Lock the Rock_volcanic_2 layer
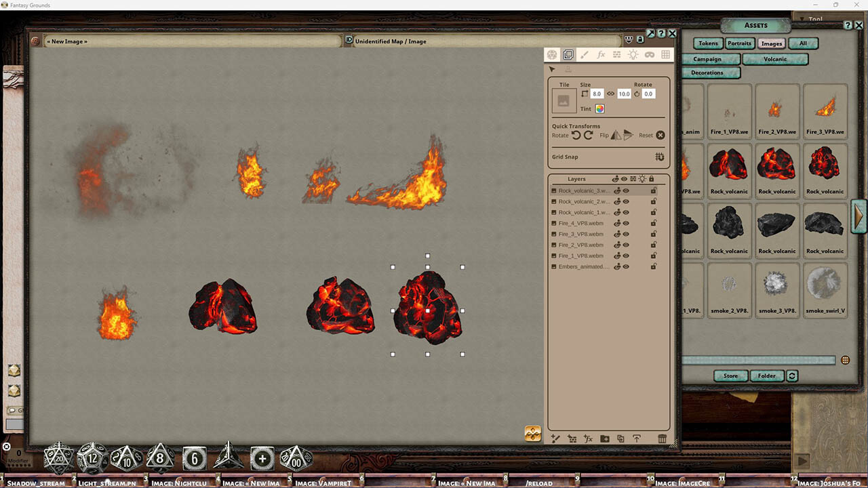 (653, 201)
